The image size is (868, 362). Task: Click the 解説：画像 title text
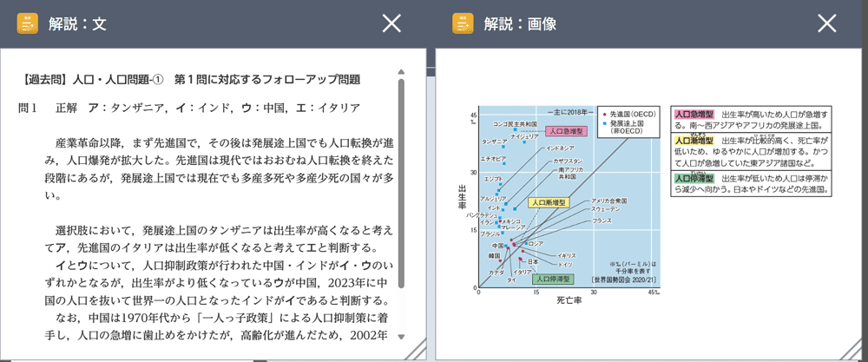point(520,23)
